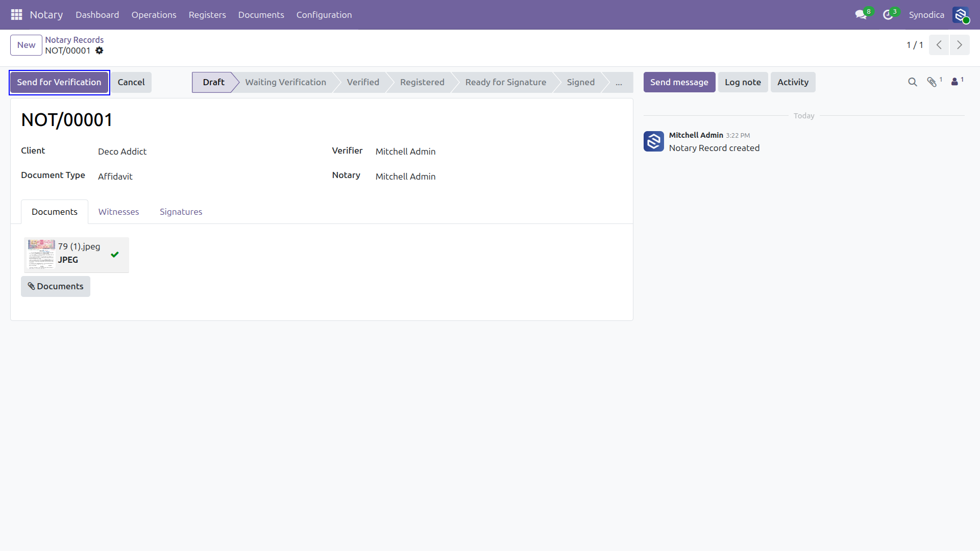Open Operations menu
The image size is (980, 551).
click(x=154, y=15)
